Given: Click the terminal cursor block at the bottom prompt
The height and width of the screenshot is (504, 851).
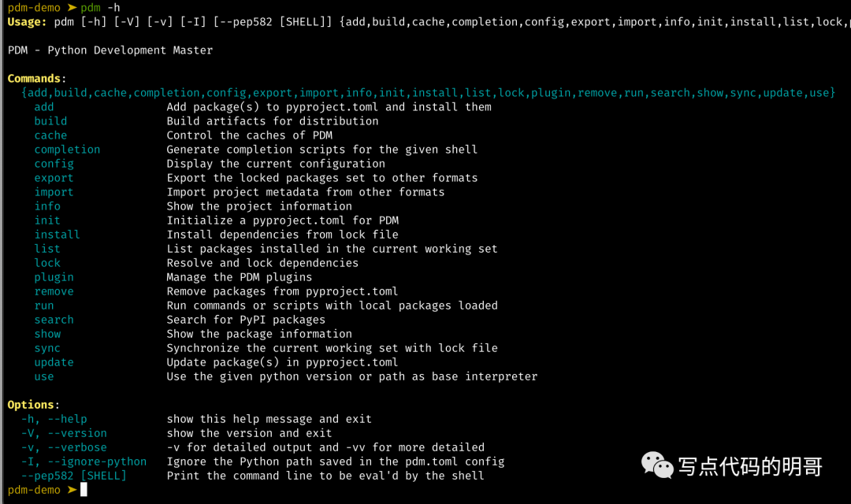Looking at the screenshot, I should [x=84, y=490].
